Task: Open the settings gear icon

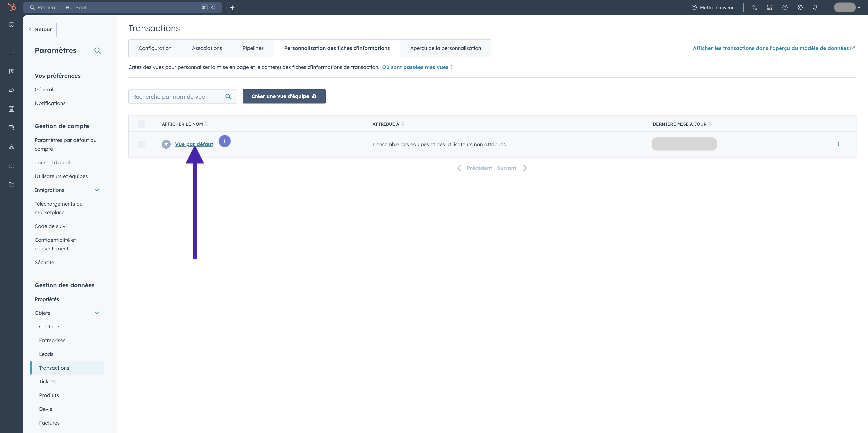Action: pos(800,7)
